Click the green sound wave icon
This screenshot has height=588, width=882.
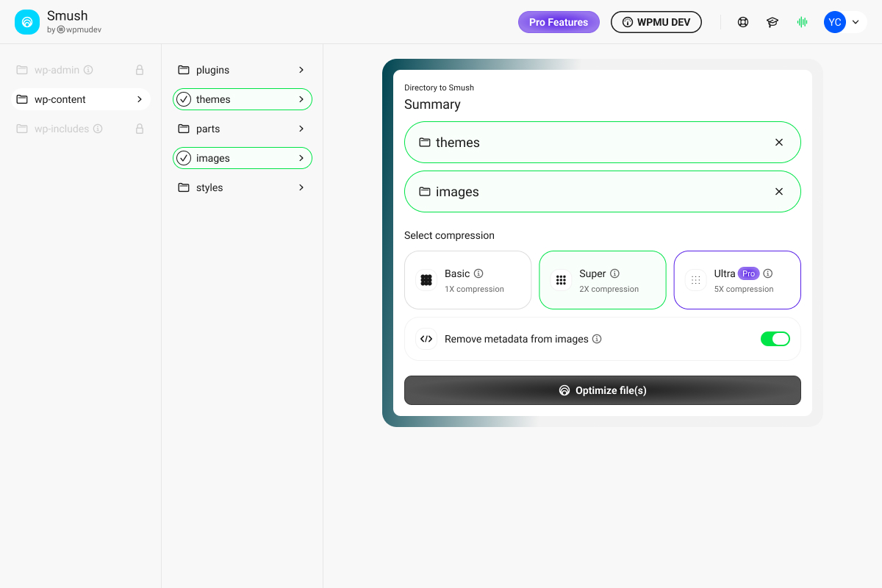802,22
